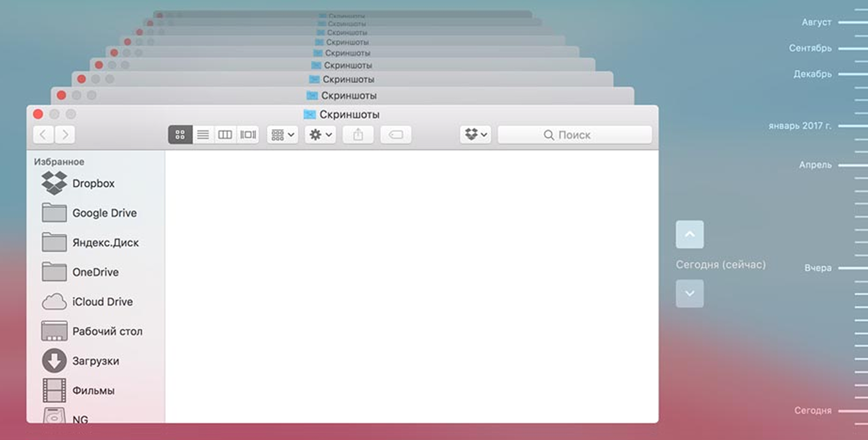
Task: Click the down arrow to move forward in time
Action: click(x=690, y=293)
